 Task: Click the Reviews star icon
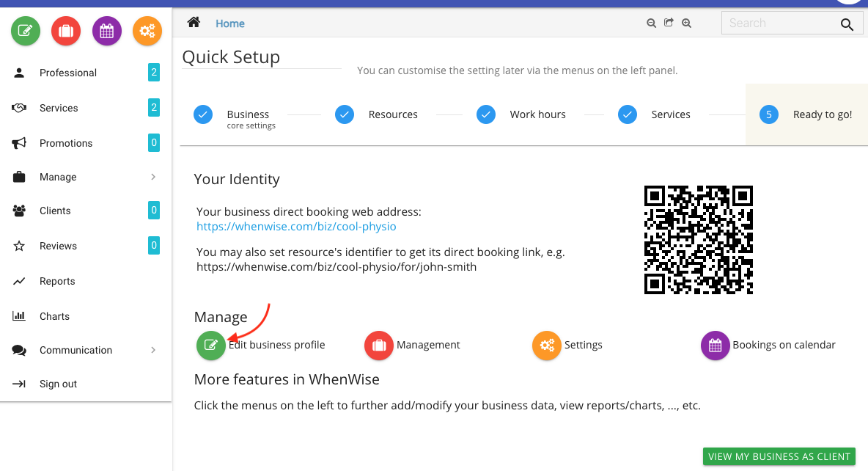tap(19, 246)
